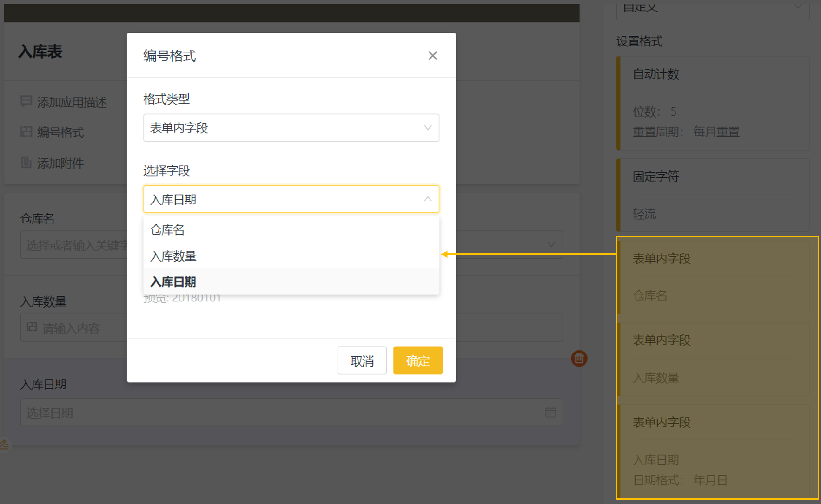Click the 添加附件 link text

point(60,164)
